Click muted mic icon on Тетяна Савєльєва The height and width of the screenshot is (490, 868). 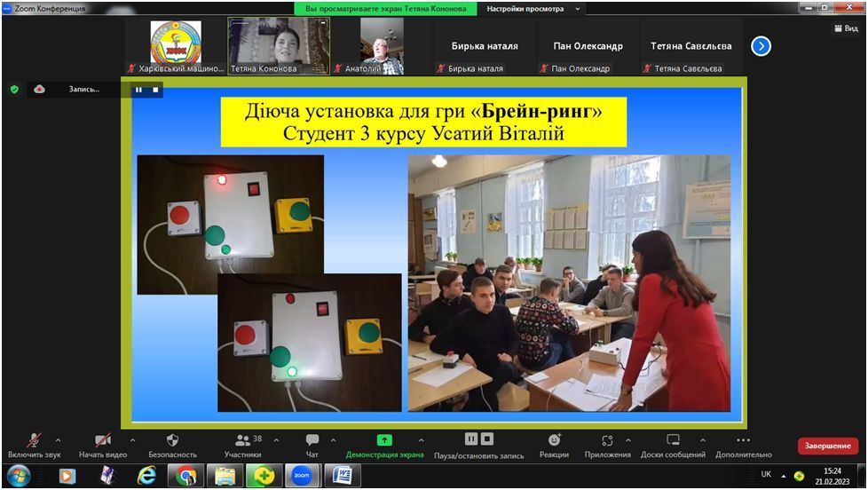647,68
